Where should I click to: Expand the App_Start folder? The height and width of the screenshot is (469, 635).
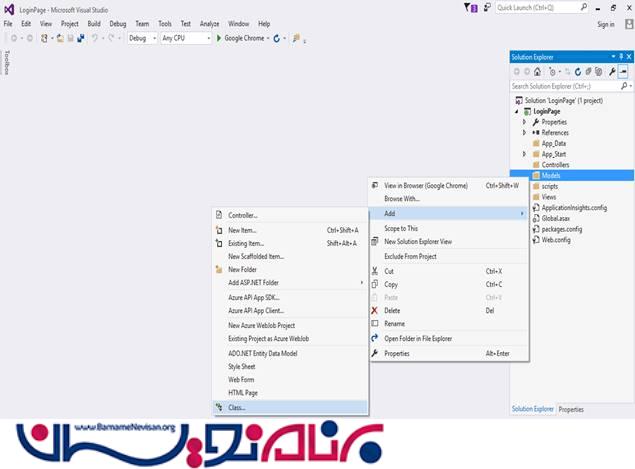tap(524, 154)
